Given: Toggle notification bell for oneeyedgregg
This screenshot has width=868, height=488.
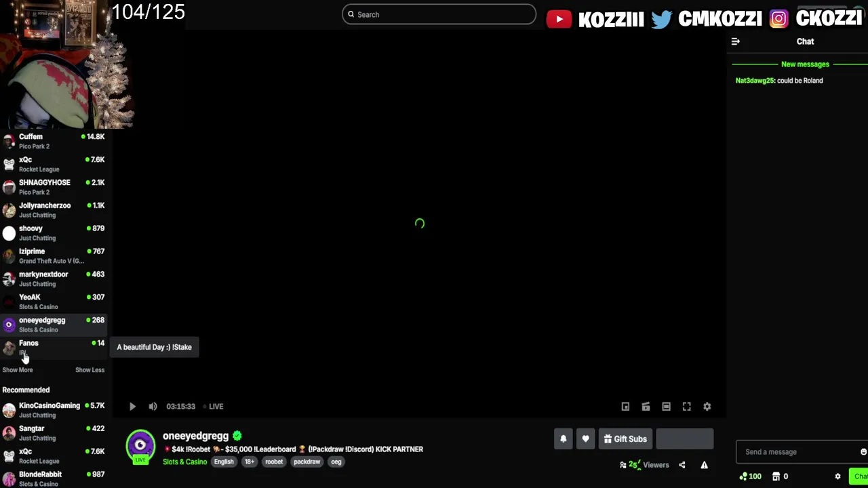Looking at the screenshot, I should click(563, 439).
